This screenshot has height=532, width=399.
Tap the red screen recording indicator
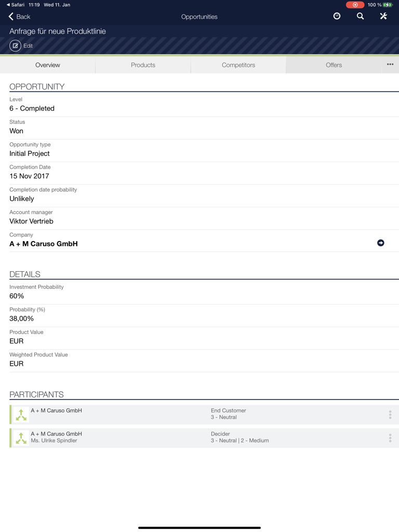(x=355, y=5)
